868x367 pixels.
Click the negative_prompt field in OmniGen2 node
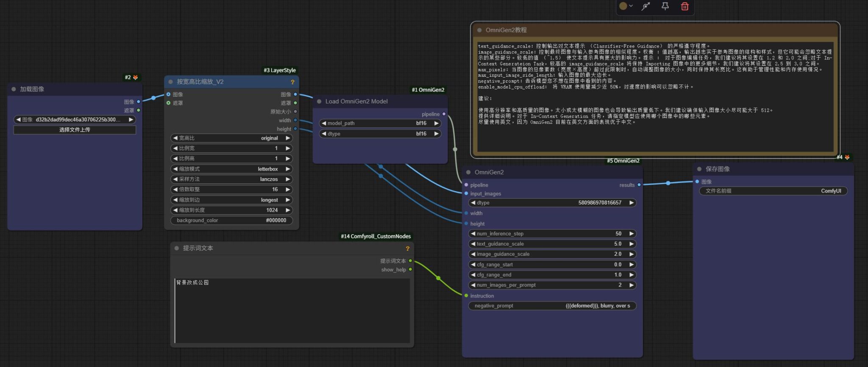click(x=552, y=306)
